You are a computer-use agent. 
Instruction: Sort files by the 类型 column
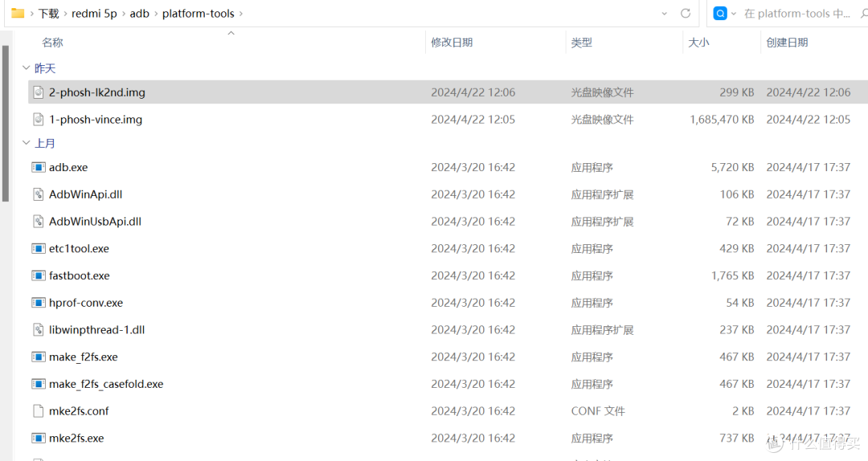coord(581,43)
